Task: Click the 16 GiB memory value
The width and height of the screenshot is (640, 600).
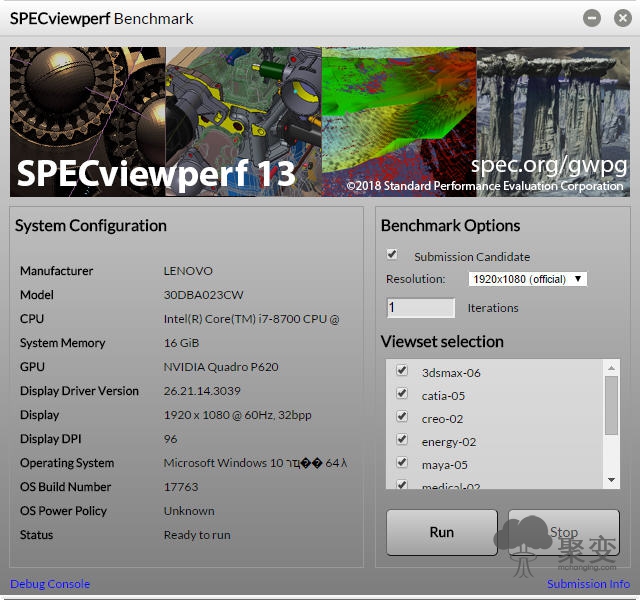Action: (181, 343)
